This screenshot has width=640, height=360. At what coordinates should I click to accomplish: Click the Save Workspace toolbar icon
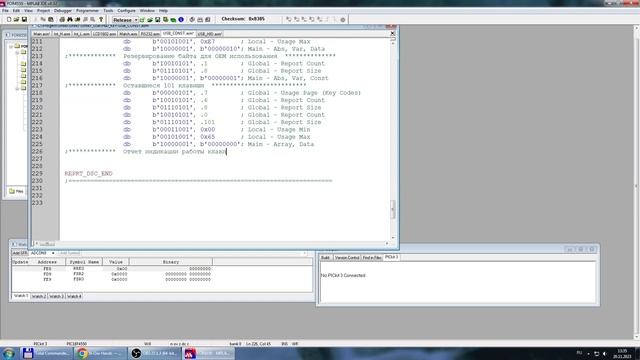(x=158, y=20)
